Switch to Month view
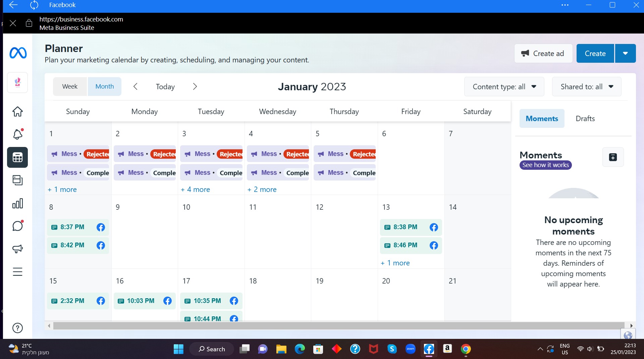644x359 pixels. [105, 87]
